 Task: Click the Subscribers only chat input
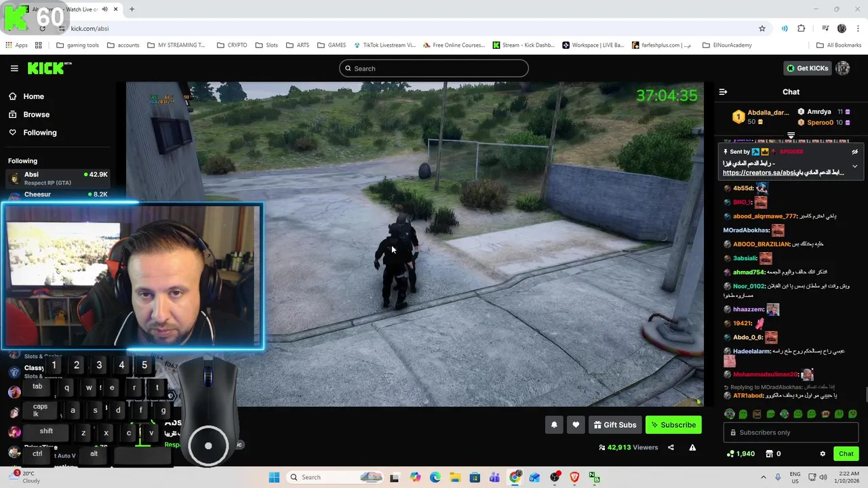[791, 432]
